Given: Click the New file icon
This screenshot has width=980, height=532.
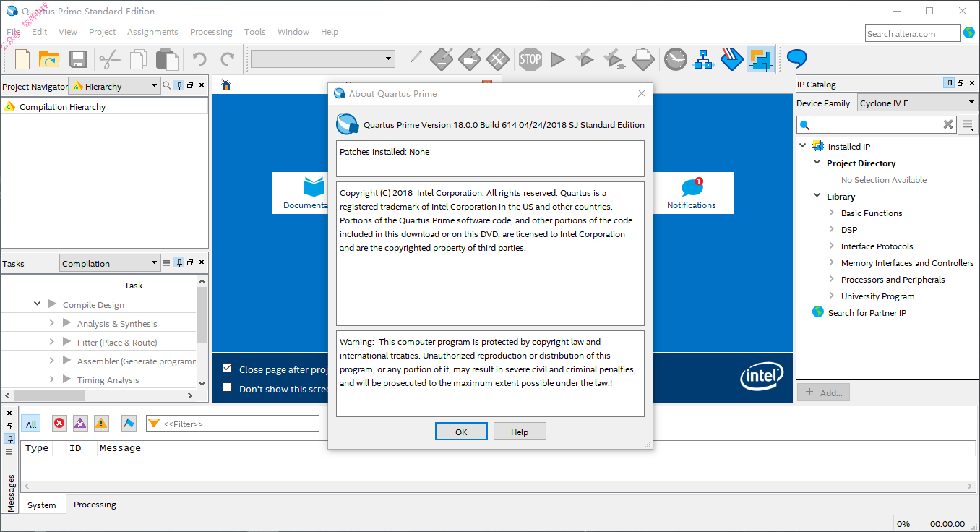Looking at the screenshot, I should pyautogui.click(x=22, y=59).
